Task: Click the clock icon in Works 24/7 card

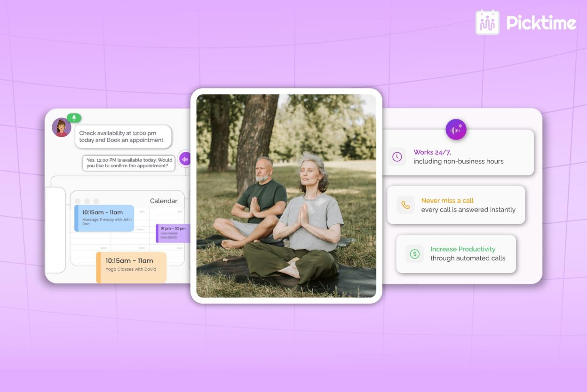Action: (397, 157)
